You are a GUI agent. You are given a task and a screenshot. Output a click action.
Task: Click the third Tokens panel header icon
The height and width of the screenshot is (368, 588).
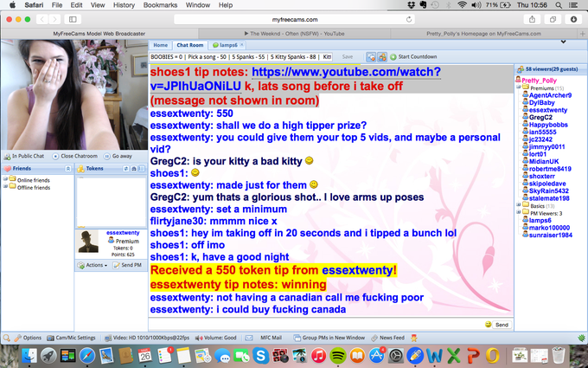[141, 169]
